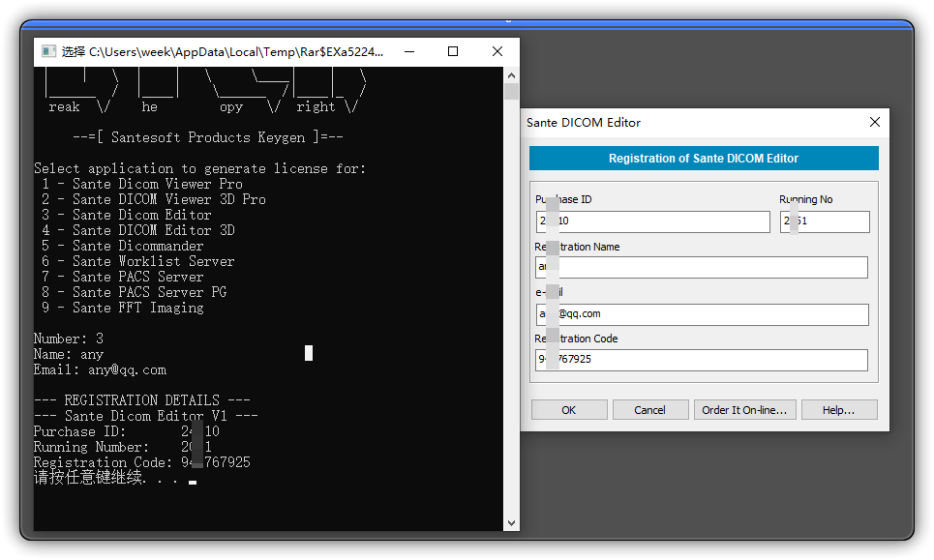Open the Order It On-line… page

pyautogui.click(x=744, y=410)
